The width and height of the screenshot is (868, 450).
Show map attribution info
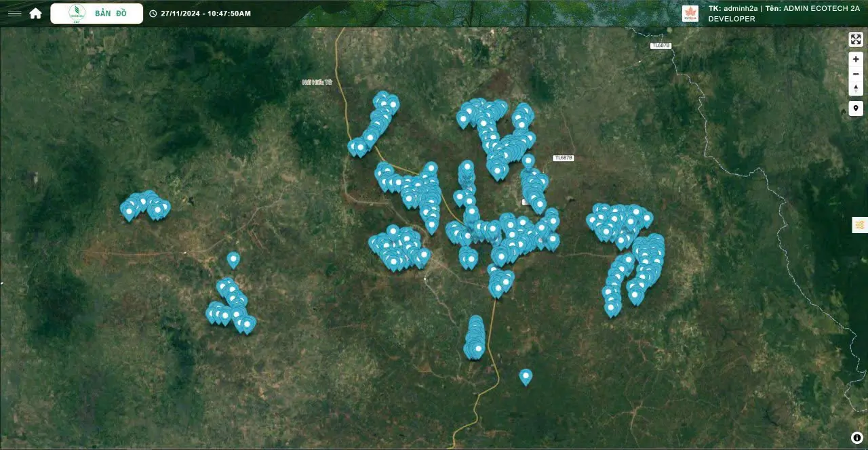click(x=856, y=438)
